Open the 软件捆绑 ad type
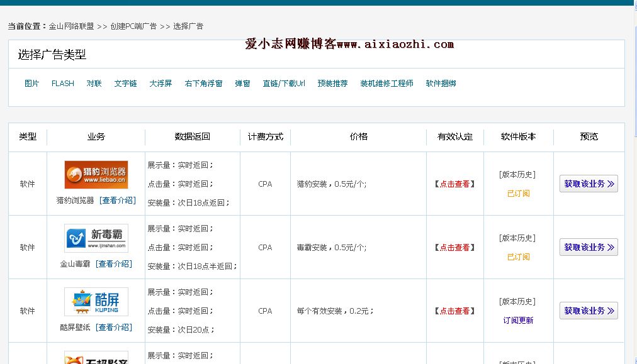Screen dimensions: 637x364 441,83
